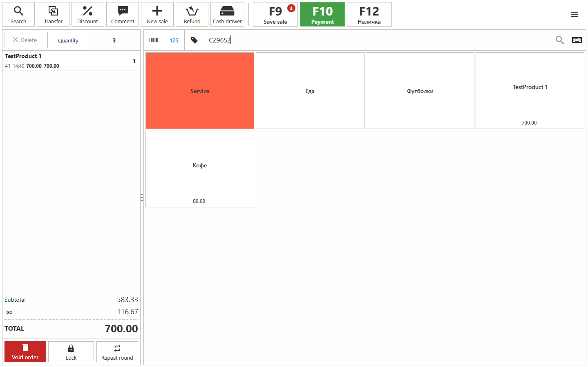The height and width of the screenshot is (367, 588).
Task: Apply a Discount to the order
Action: tap(88, 14)
